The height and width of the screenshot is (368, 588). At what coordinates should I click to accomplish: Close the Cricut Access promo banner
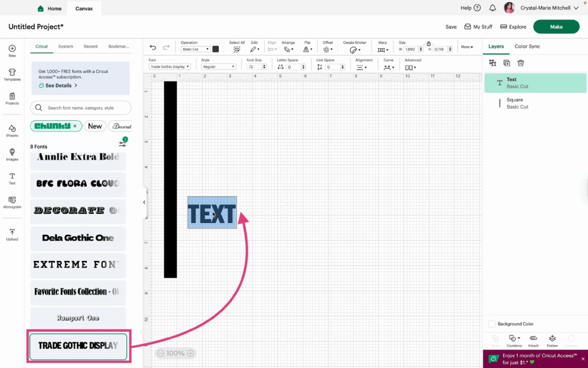(x=583, y=359)
